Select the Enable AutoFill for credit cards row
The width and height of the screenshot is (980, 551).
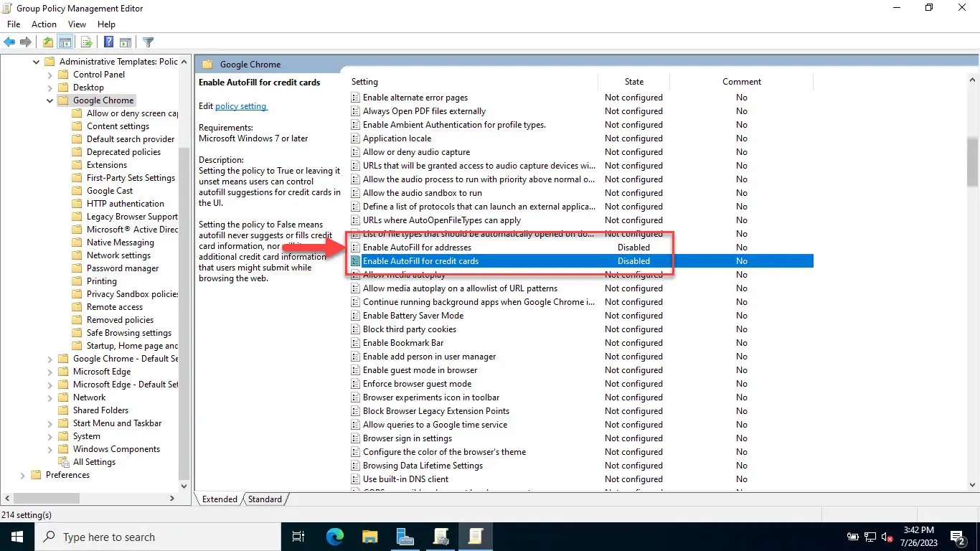click(580, 261)
